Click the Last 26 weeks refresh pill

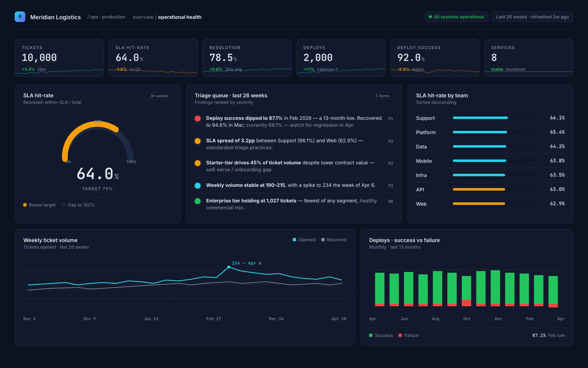(x=532, y=17)
